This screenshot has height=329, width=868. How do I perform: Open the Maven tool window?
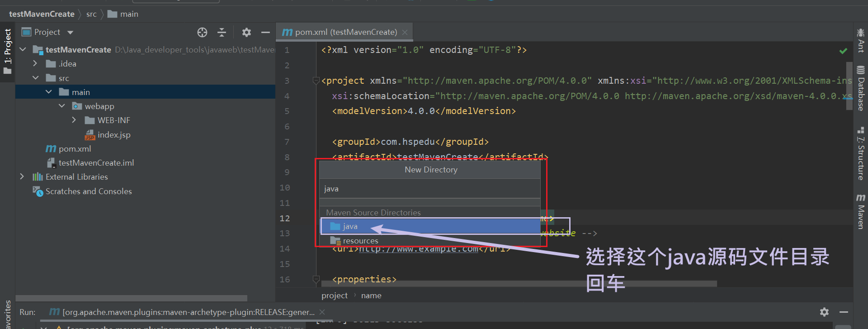pos(861,211)
